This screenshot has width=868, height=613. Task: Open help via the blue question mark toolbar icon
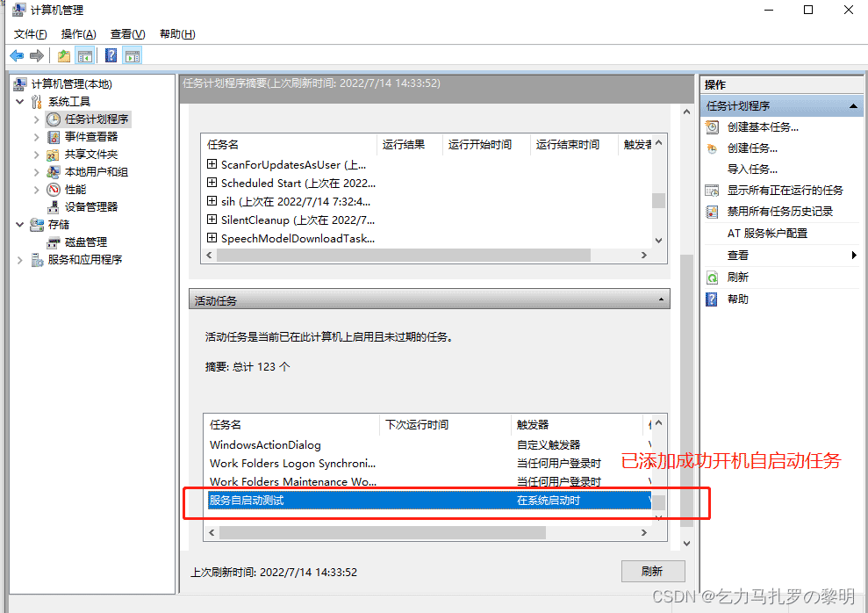click(x=109, y=55)
